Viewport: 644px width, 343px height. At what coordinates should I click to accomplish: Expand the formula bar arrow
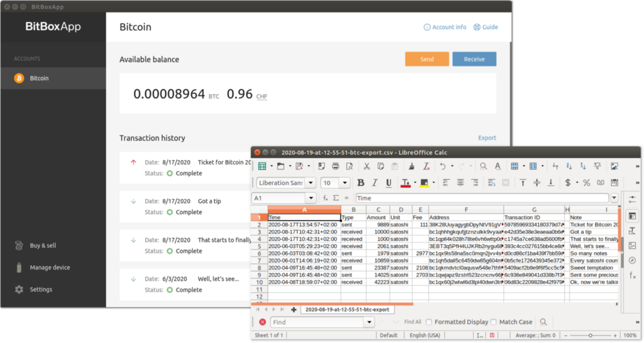(614, 198)
